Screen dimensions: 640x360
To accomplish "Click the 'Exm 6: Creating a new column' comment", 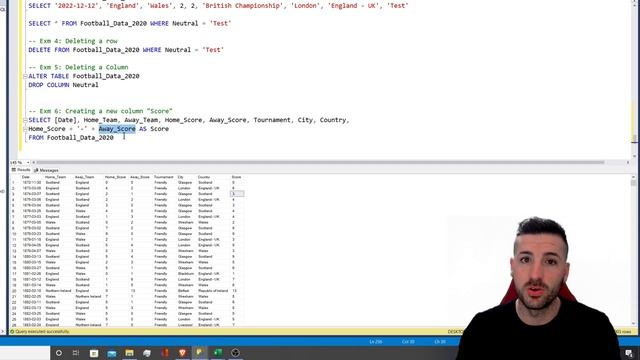I will [x=100, y=111].
